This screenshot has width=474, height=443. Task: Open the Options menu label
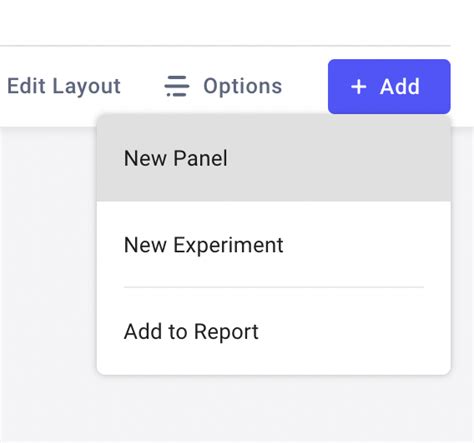pos(243,86)
